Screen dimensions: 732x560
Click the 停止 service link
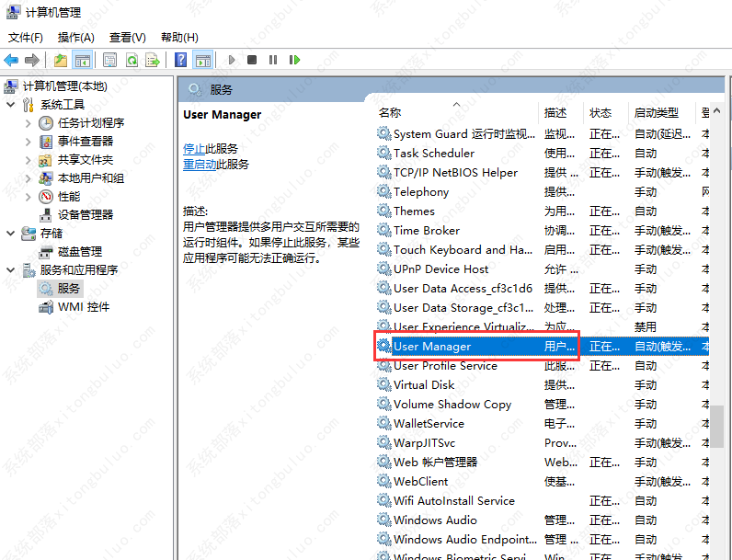click(194, 148)
